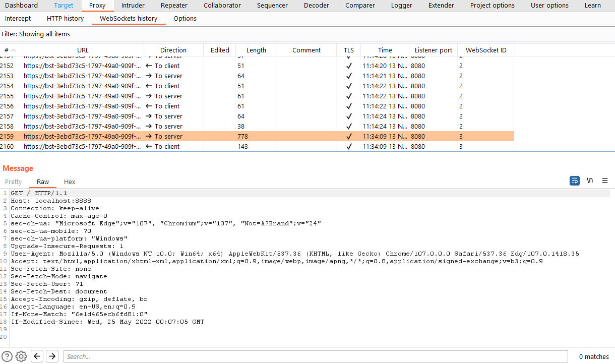Open Proxy Options sub-tab
Screen dimensions: 615x364
coord(185,18)
